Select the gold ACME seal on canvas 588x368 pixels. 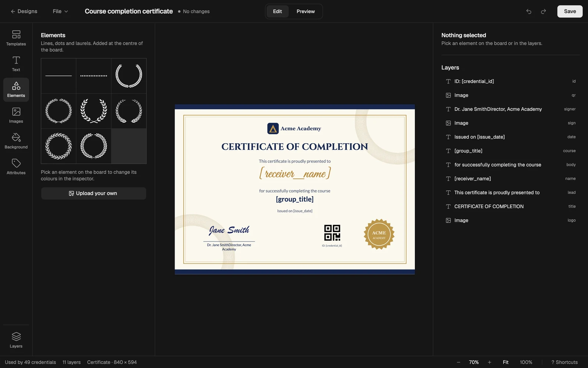(379, 234)
